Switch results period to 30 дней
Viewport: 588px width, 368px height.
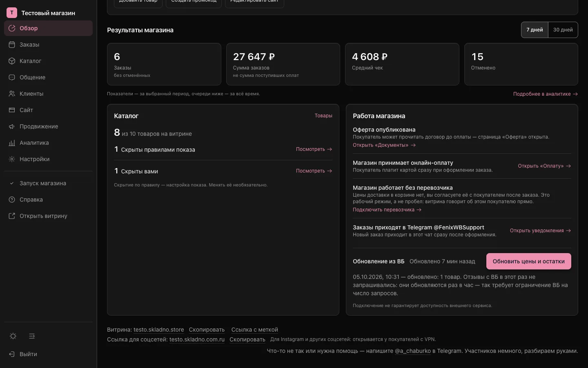[x=563, y=30]
